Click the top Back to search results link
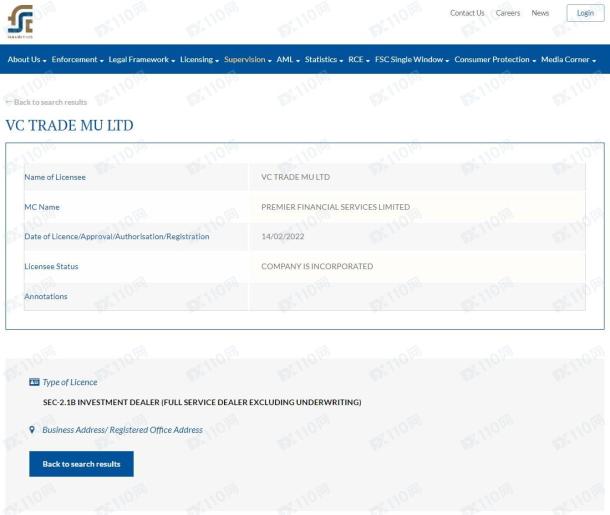The image size is (610, 515). [x=46, y=102]
